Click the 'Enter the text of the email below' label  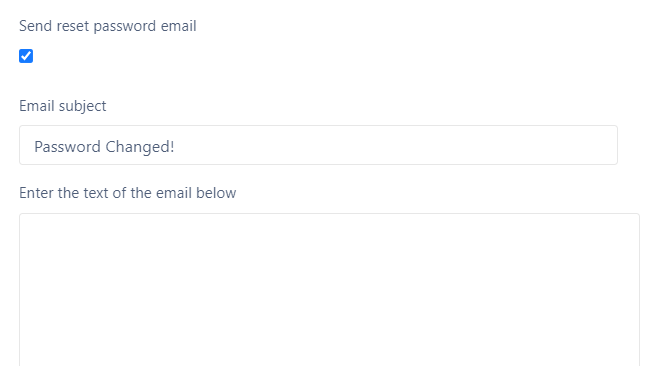click(128, 193)
